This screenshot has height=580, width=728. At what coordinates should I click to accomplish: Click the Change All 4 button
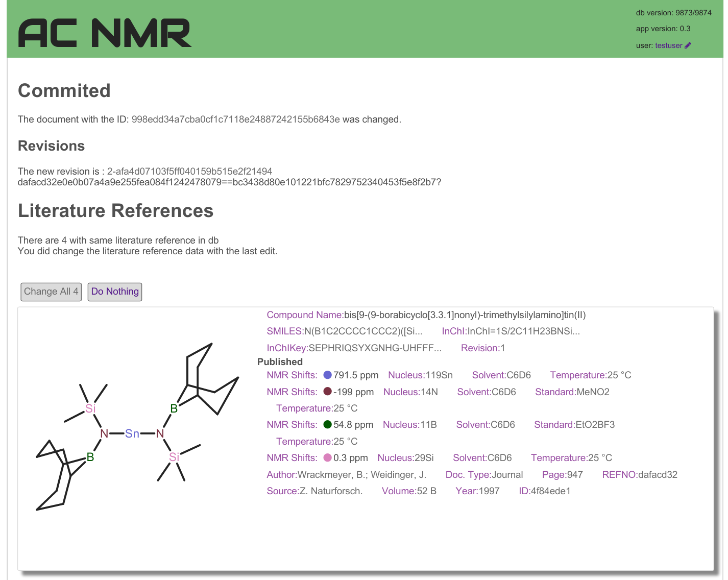51,292
